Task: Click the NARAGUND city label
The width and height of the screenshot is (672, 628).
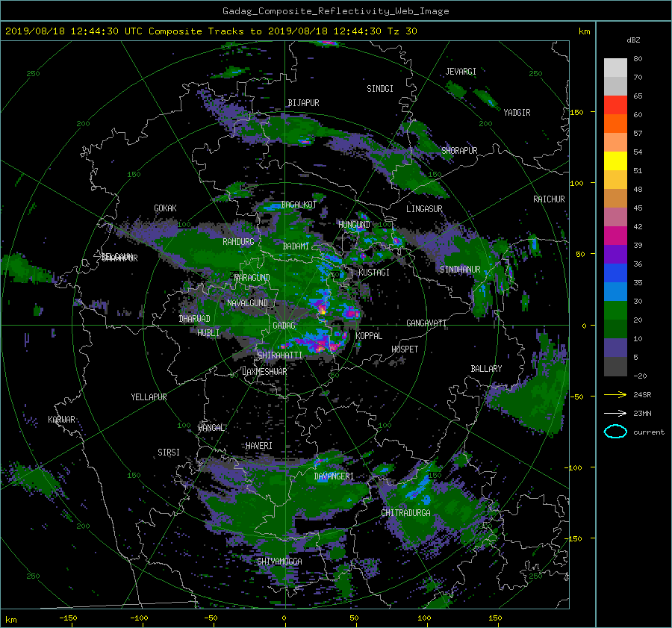Action: (252, 277)
